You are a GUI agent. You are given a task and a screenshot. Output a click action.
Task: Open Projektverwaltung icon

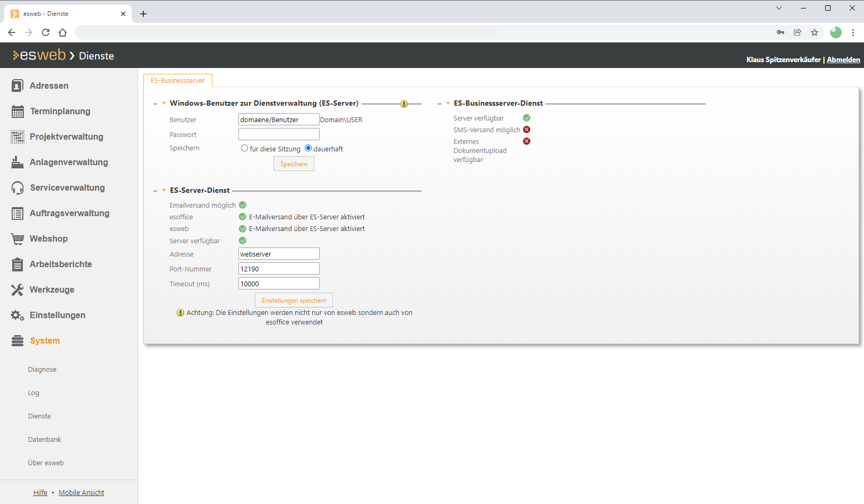[18, 136]
